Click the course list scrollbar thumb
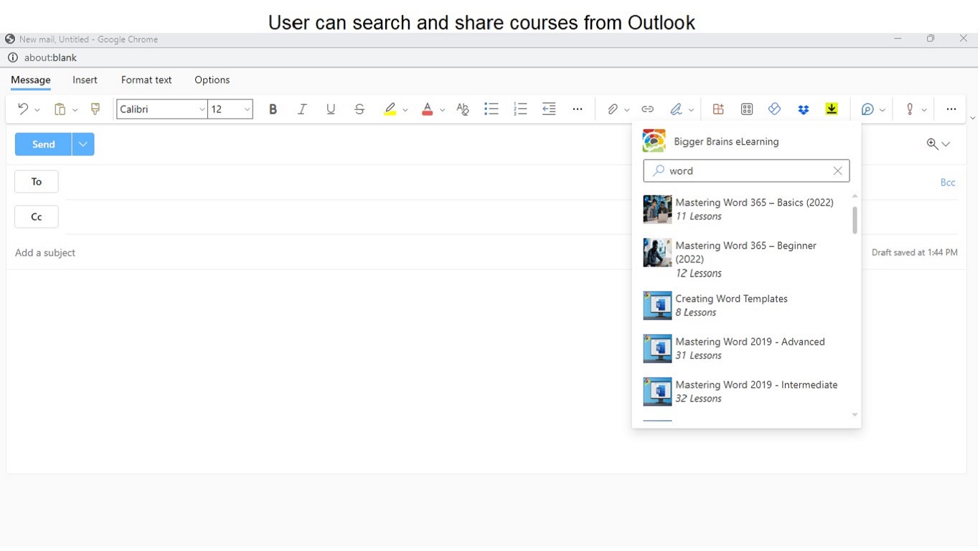 pyautogui.click(x=854, y=220)
